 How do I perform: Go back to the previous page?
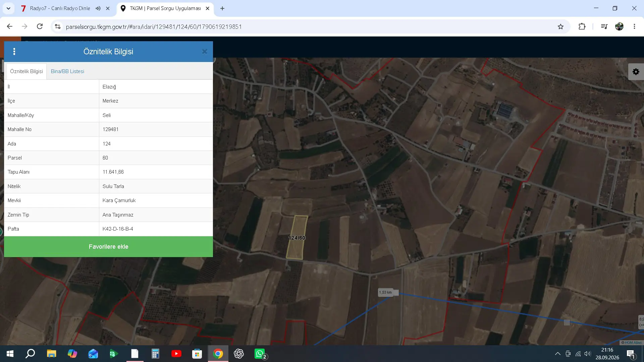click(10, 26)
